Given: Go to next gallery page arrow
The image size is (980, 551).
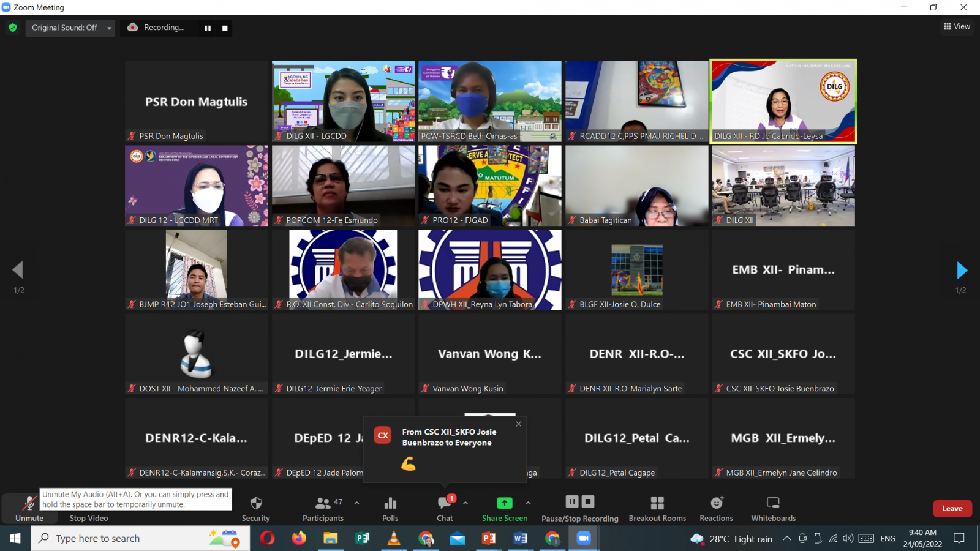Looking at the screenshot, I should pyautogui.click(x=962, y=270).
